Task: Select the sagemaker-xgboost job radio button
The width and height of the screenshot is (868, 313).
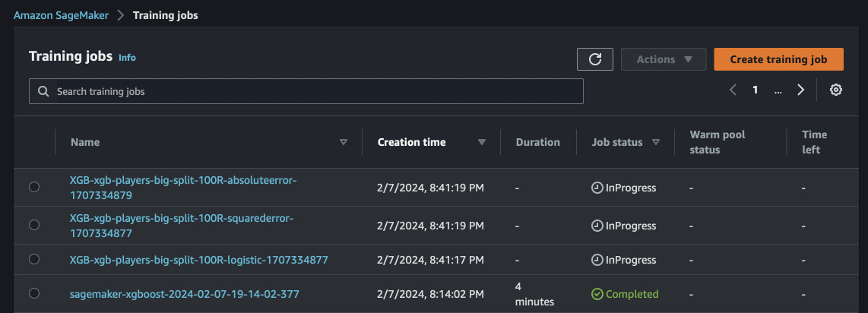Action: [34, 293]
